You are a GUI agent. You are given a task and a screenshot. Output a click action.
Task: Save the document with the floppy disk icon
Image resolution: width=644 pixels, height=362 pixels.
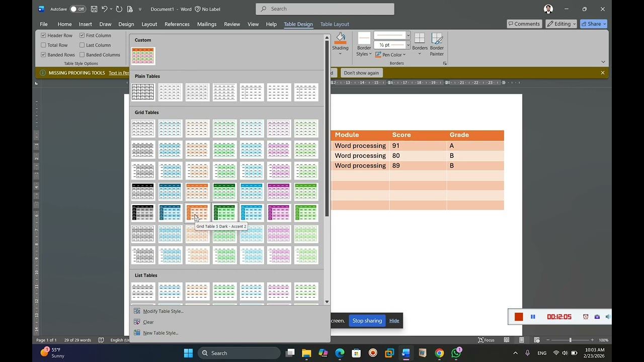click(x=94, y=9)
